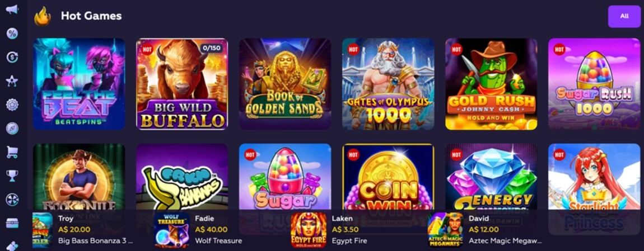Show All hot games button
Screen dimensions: 644x251
coord(624,16)
